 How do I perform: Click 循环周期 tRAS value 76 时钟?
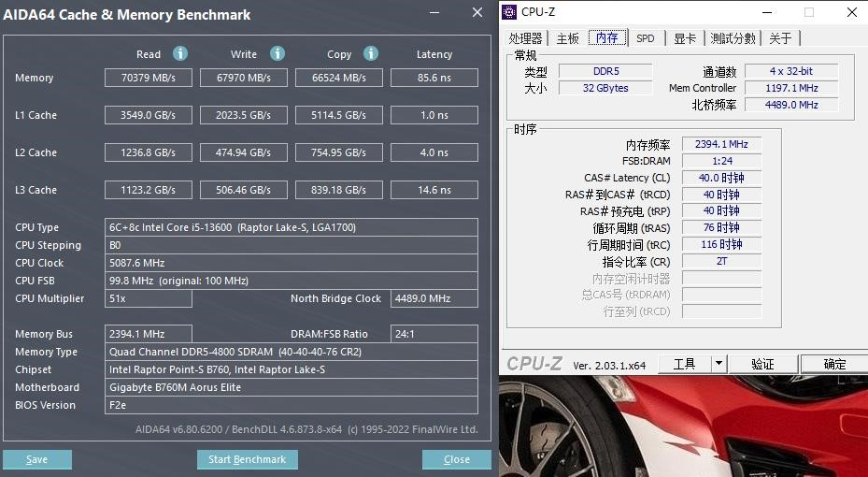click(722, 227)
